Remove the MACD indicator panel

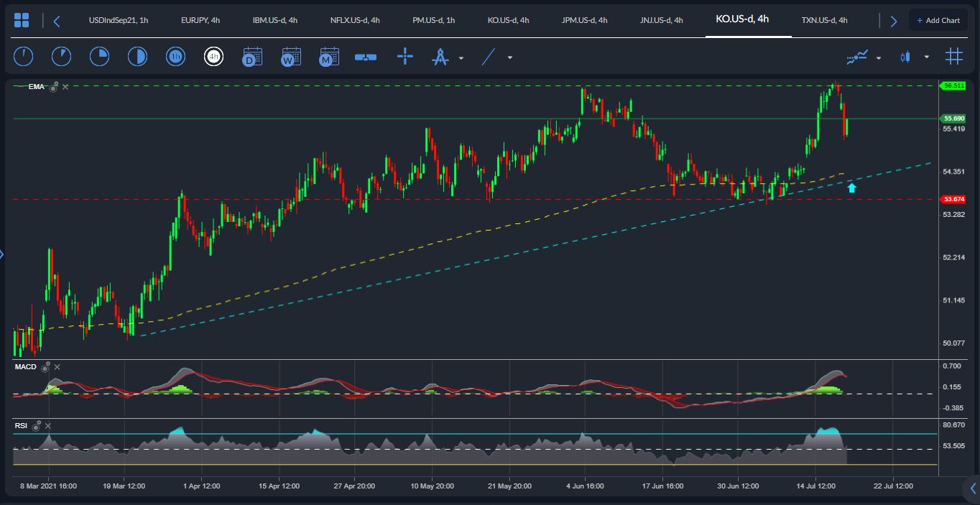(57, 367)
